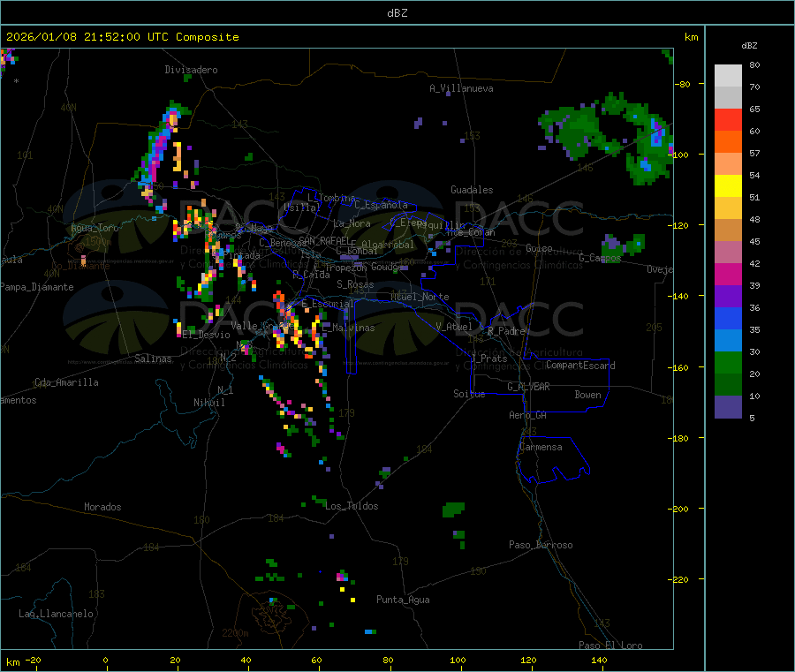This screenshot has width=795, height=672.
Task: Click the La_Nora map label
Action: click(x=352, y=223)
